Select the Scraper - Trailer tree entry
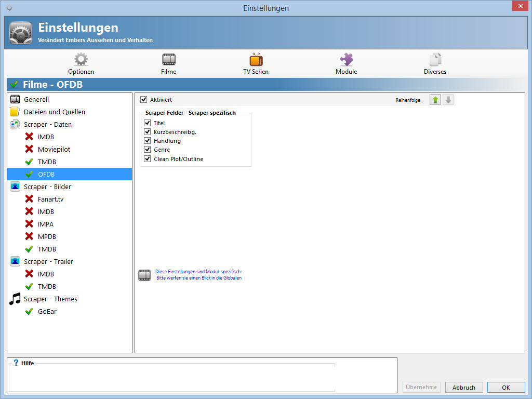Viewport: 532px width, 399px height. coord(48,262)
